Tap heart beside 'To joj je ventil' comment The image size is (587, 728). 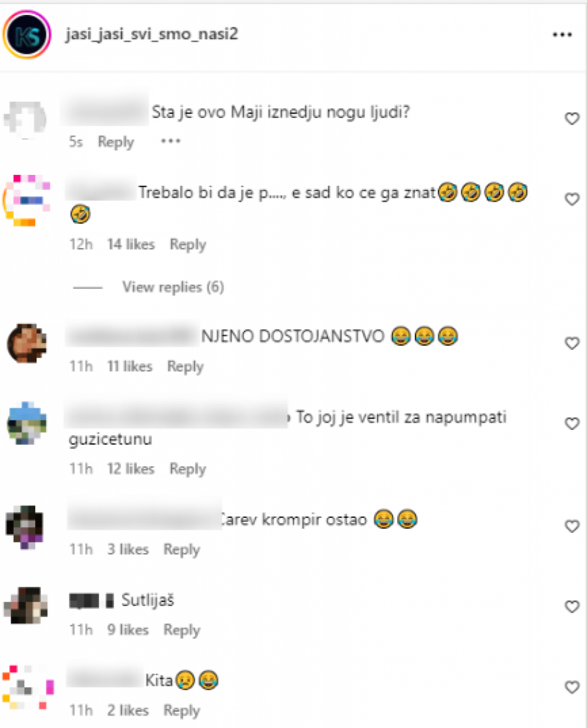tap(572, 423)
